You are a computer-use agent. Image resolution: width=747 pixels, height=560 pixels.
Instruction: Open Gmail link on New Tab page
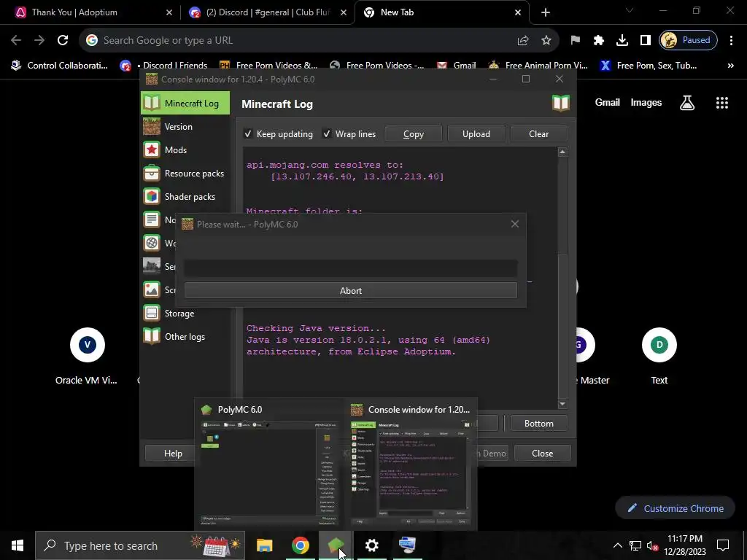608,102
